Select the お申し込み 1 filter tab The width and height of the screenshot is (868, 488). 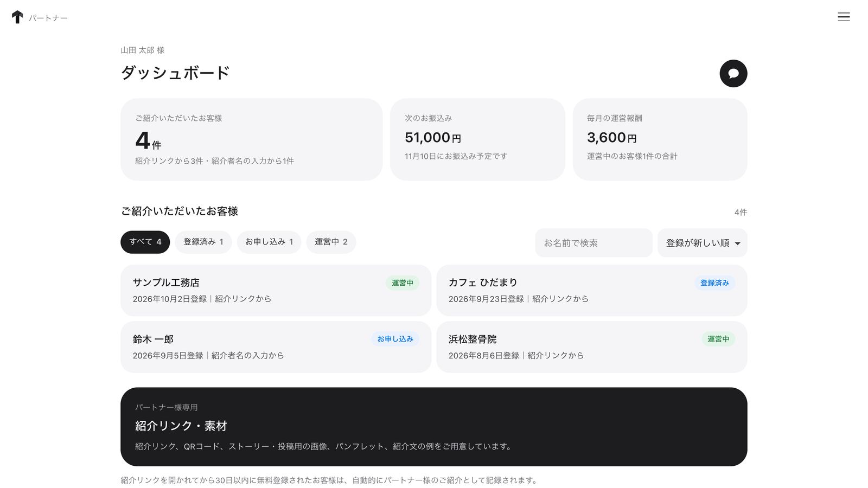point(269,242)
